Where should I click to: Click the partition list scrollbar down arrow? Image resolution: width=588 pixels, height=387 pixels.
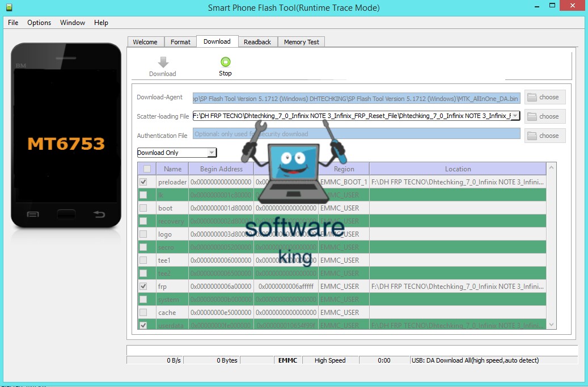[x=551, y=323]
